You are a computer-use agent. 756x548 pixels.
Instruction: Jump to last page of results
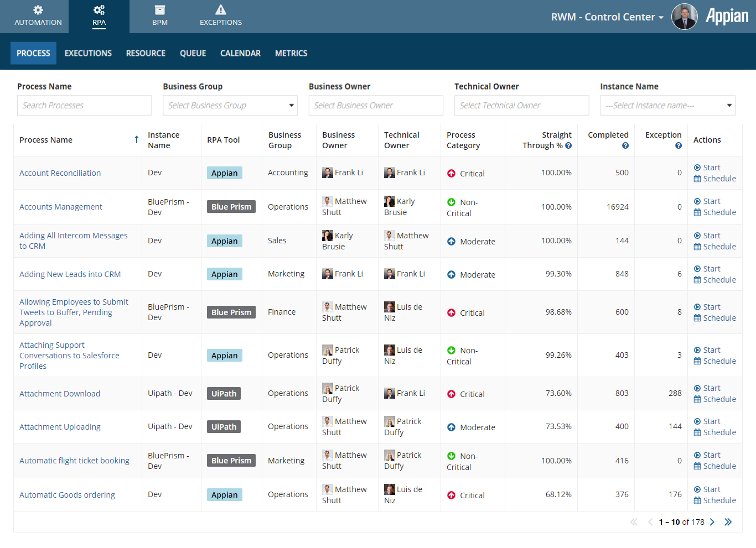pos(728,522)
